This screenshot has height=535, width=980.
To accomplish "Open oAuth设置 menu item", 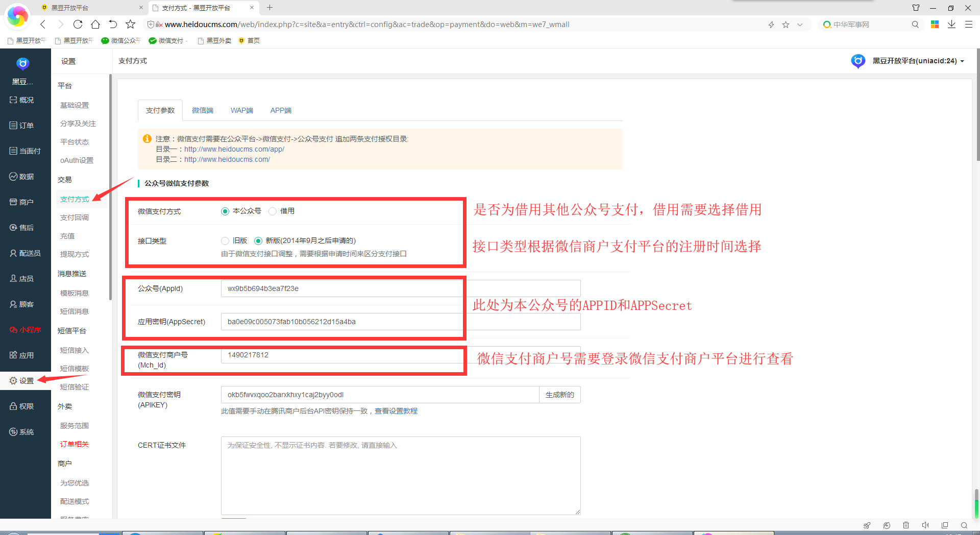I will (x=77, y=160).
